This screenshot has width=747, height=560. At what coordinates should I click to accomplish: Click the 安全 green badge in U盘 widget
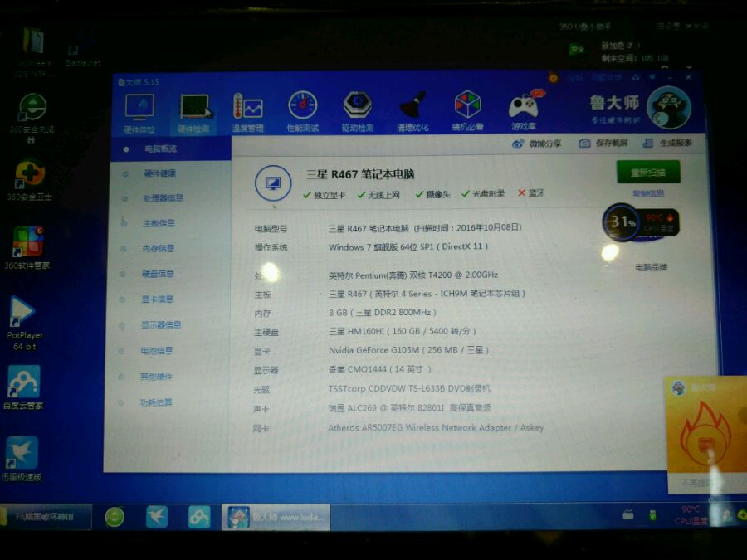pos(578,50)
